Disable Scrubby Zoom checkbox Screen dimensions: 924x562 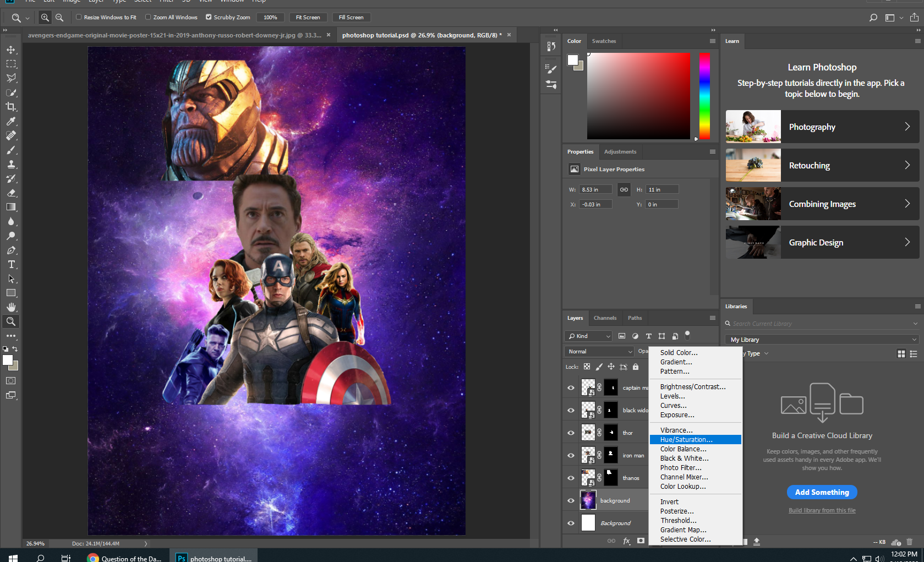[209, 17]
